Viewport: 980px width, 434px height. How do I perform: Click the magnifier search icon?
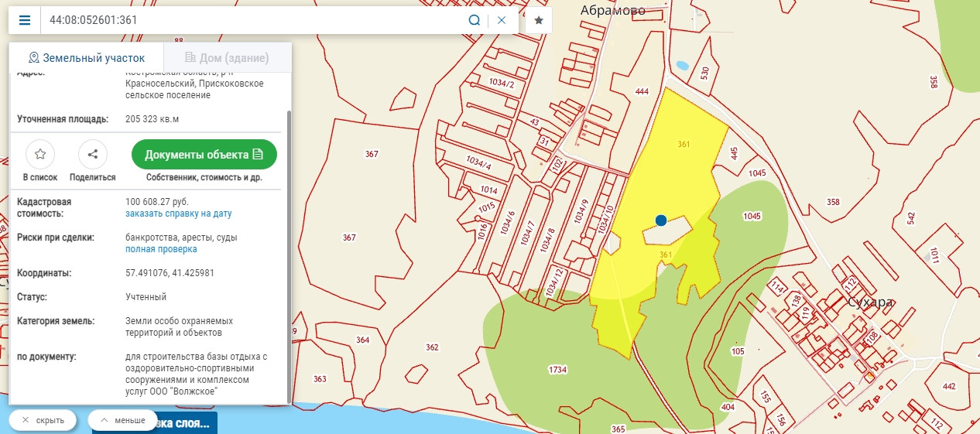(x=475, y=20)
